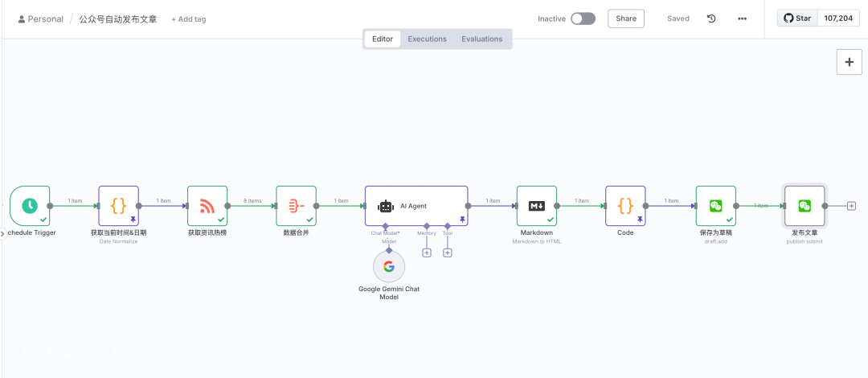The width and height of the screenshot is (868, 378).
Task: Open the add node plus panel button
Action: click(849, 62)
